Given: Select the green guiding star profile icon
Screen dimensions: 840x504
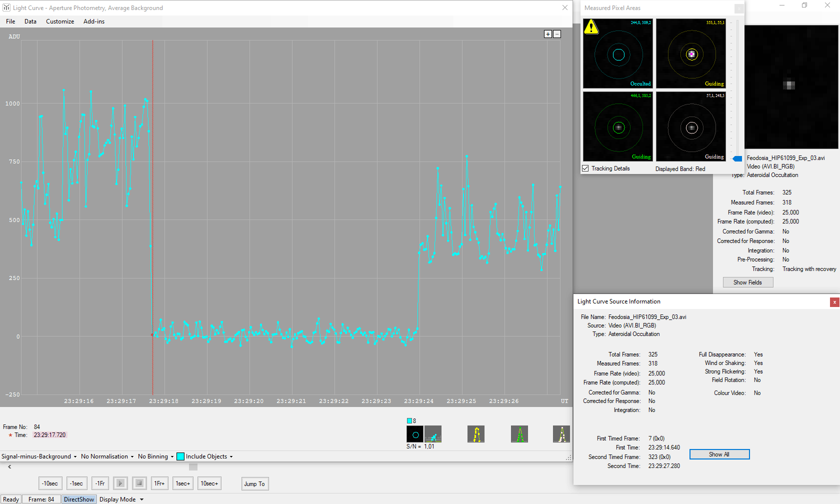Looking at the screenshot, I should tap(519, 434).
